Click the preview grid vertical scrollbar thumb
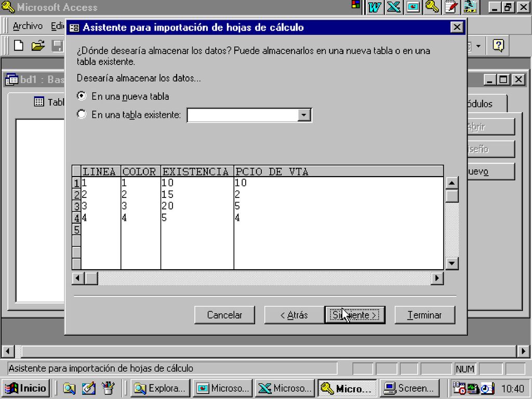Viewport: 532px width, 399px height. pos(452,196)
